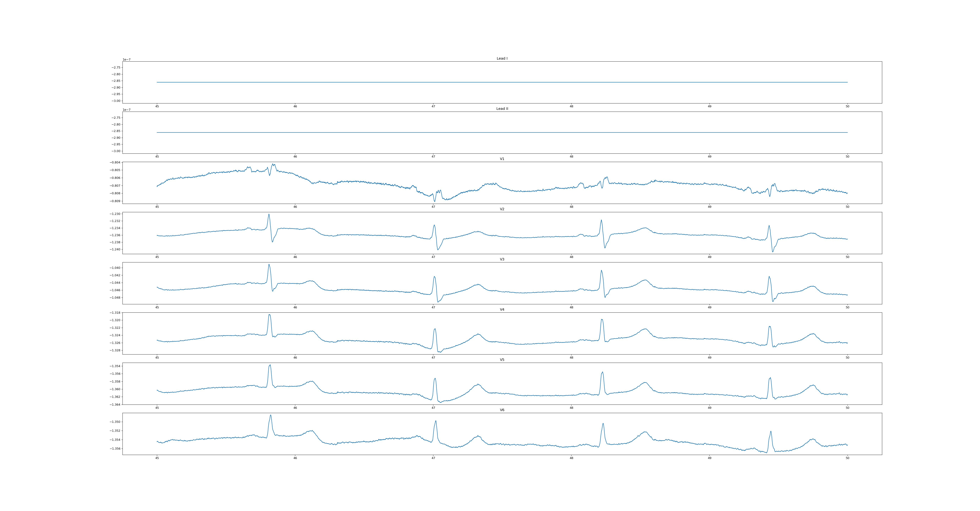Click the -1.364 y-axis label on V5
Screen dimensions: 980x511
(115, 405)
